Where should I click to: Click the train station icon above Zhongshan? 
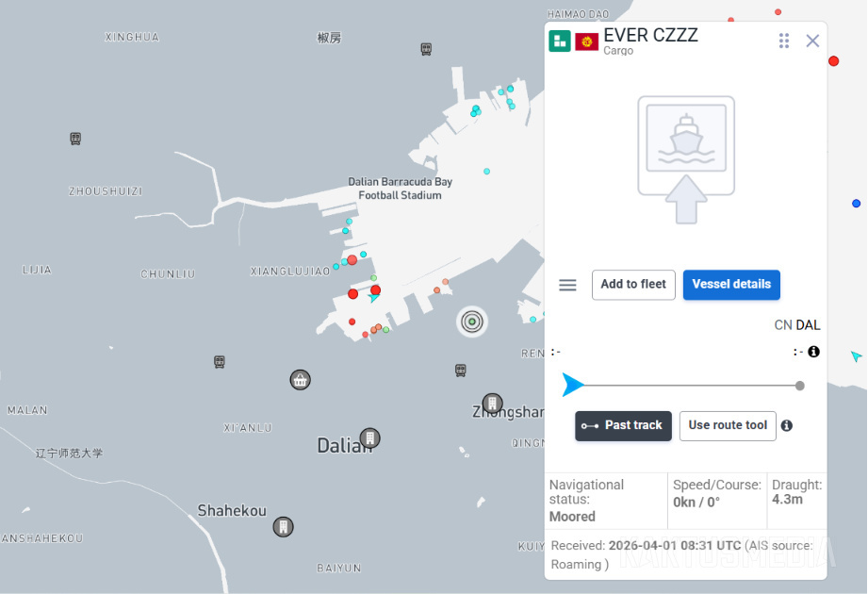460,370
